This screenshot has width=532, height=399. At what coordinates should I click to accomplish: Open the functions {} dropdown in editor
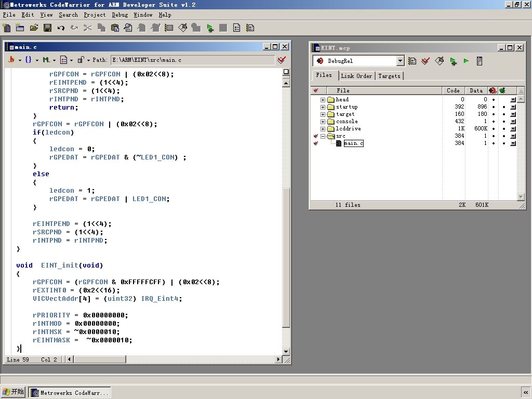(x=31, y=60)
